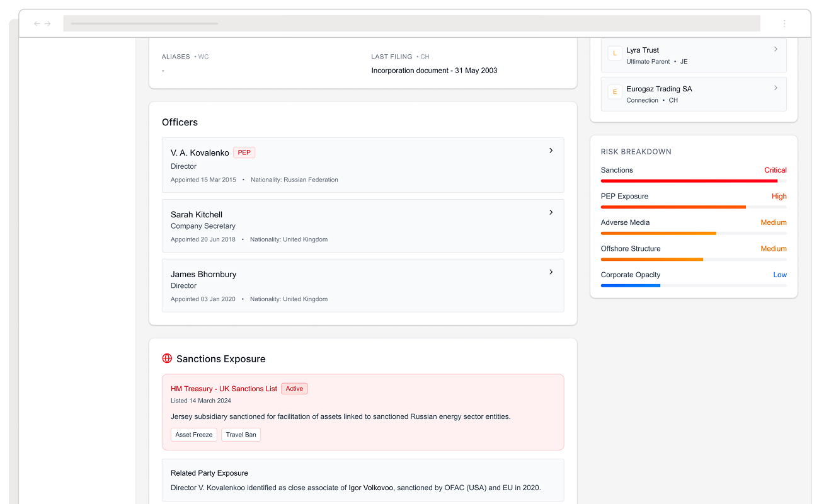Click 'Listed 14 March 2024' text
The width and height of the screenshot is (819, 504).
click(x=201, y=401)
